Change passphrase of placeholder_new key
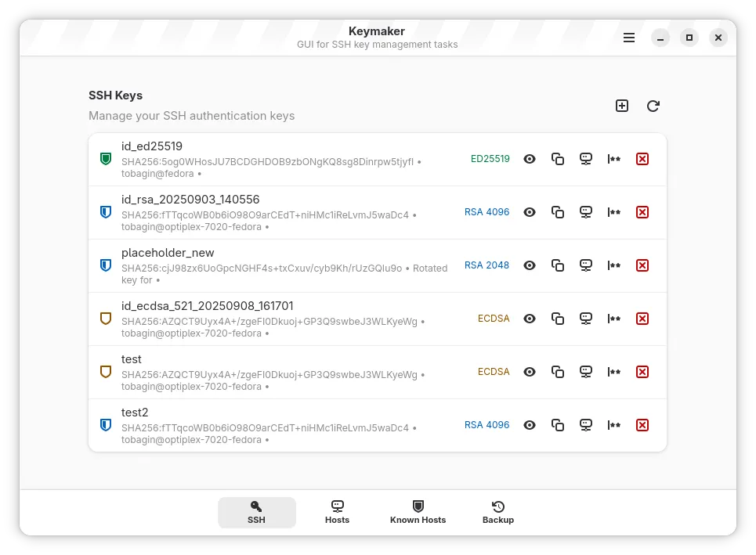 [613, 265]
